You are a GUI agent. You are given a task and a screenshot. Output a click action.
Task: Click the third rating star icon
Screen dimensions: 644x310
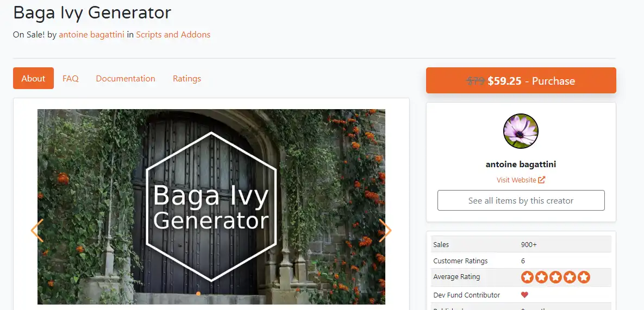(556, 277)
